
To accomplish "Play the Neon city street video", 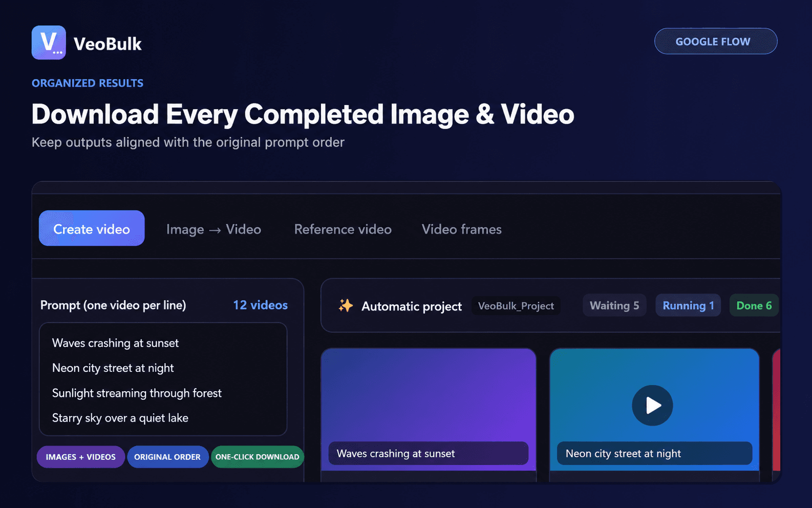I will point(652,405).
